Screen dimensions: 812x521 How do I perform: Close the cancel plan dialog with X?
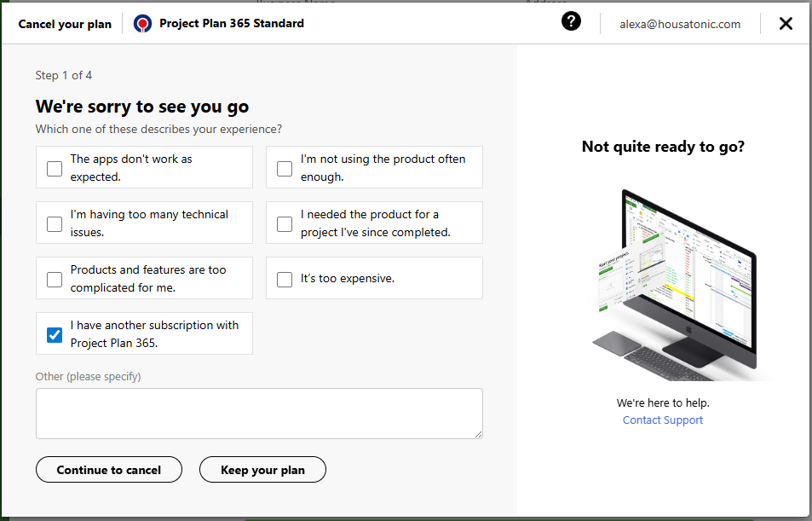click(786, 23)
